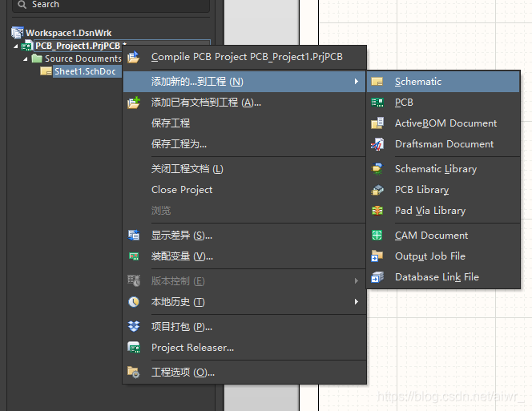Click the 项目打包 Dropbox-style packager icon
This screenshot has height=411, width=532.
(134, 327)
